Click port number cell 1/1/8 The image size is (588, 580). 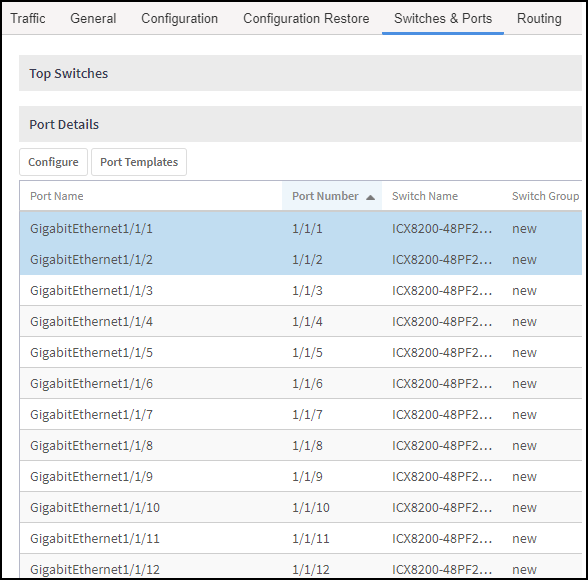click(307, 446)
